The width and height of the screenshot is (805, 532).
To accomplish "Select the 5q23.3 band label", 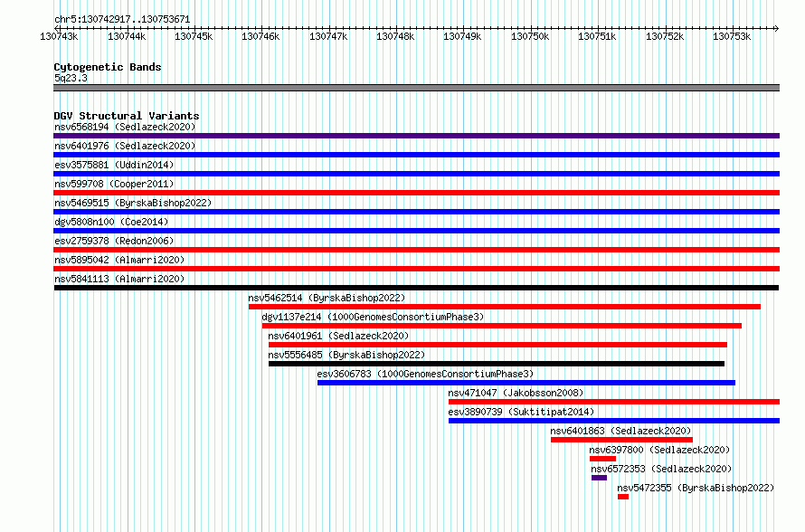I will coord(71,78).
